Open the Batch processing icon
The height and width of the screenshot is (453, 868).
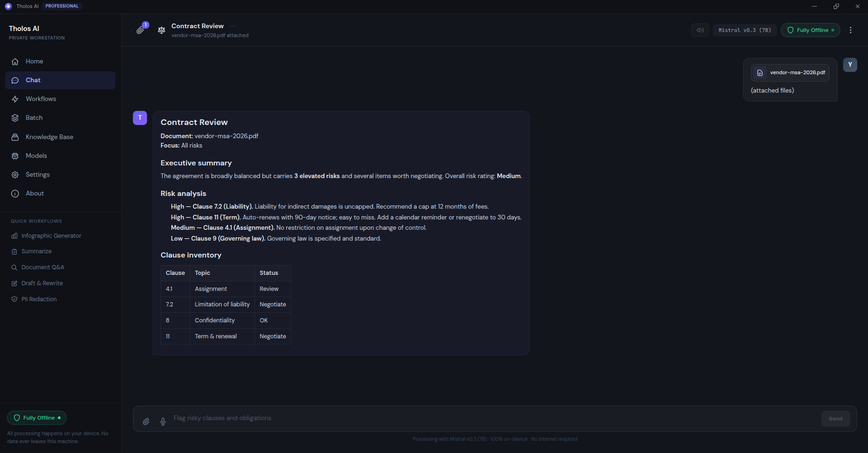(x=15, y=118)
